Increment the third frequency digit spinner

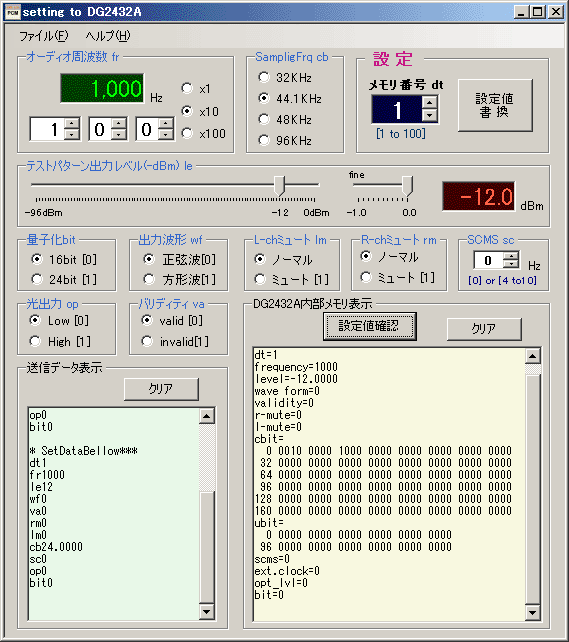pos(166,124)
